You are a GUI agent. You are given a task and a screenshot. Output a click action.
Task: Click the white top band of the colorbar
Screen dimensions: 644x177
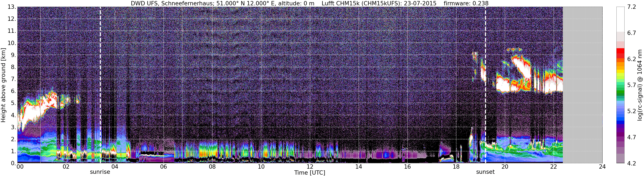point(620,19)
